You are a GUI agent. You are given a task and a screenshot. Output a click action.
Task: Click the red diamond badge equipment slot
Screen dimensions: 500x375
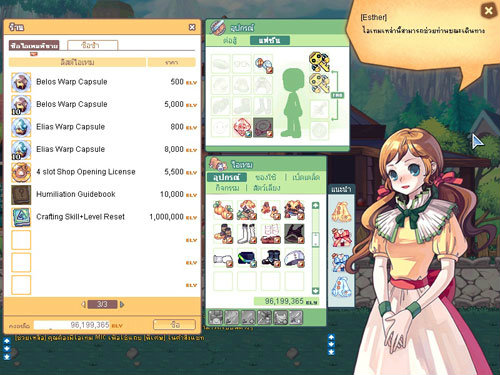pyautogui.click(x=242, y=127)
